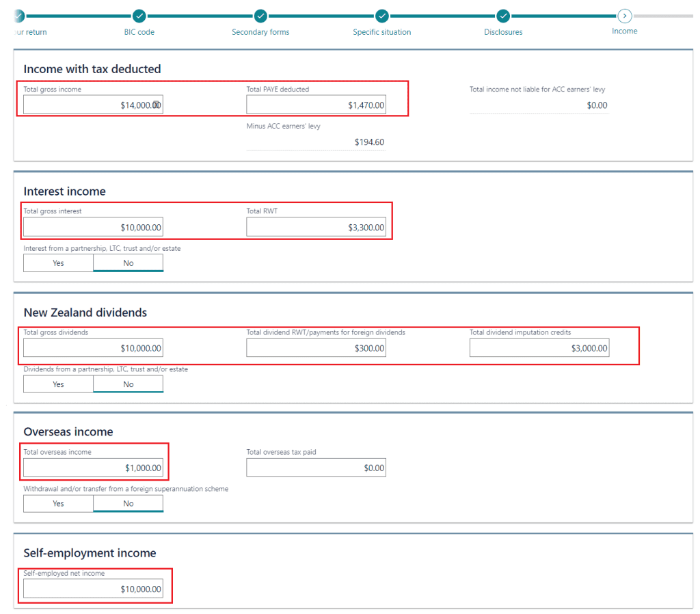700x614 pixels.
Task: Click the Total gross income field
Action: (93, 105)
